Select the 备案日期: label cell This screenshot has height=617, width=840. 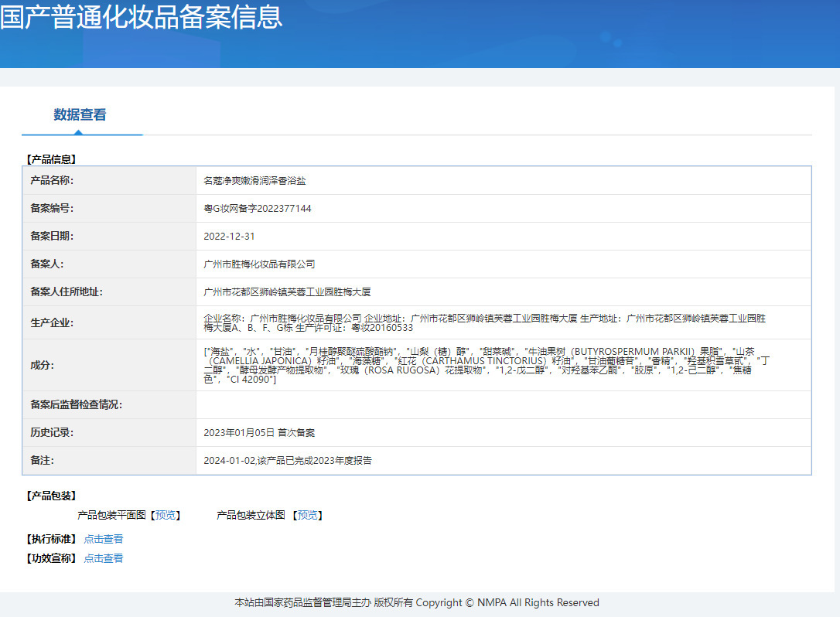coord(109,236)
